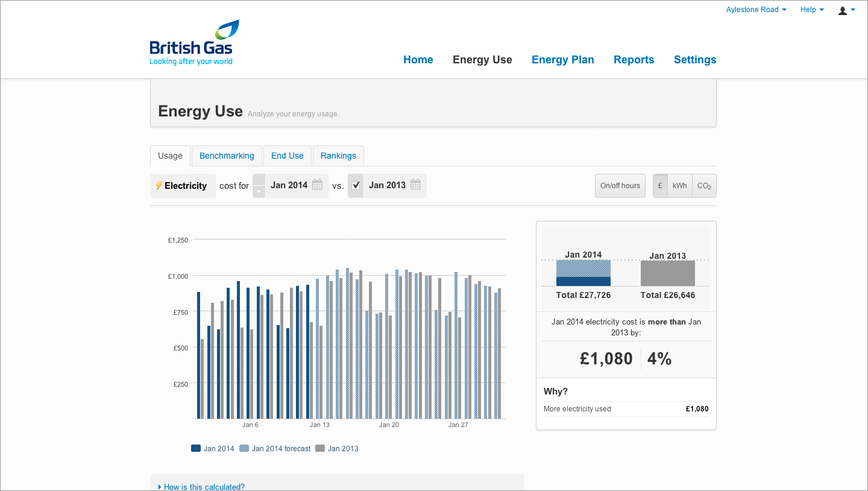Screen dimensions: 868x491
Task: Switch units to CO2
Action: point(703,186)
